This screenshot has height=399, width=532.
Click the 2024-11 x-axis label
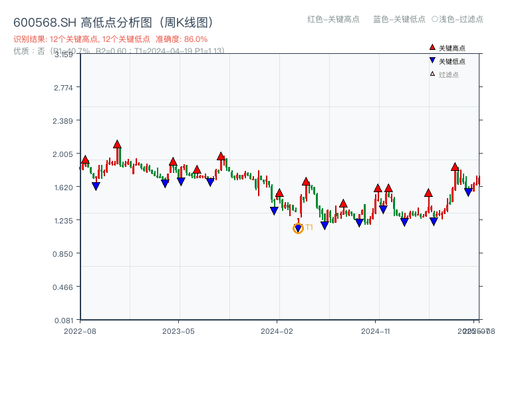coord(375,331)
